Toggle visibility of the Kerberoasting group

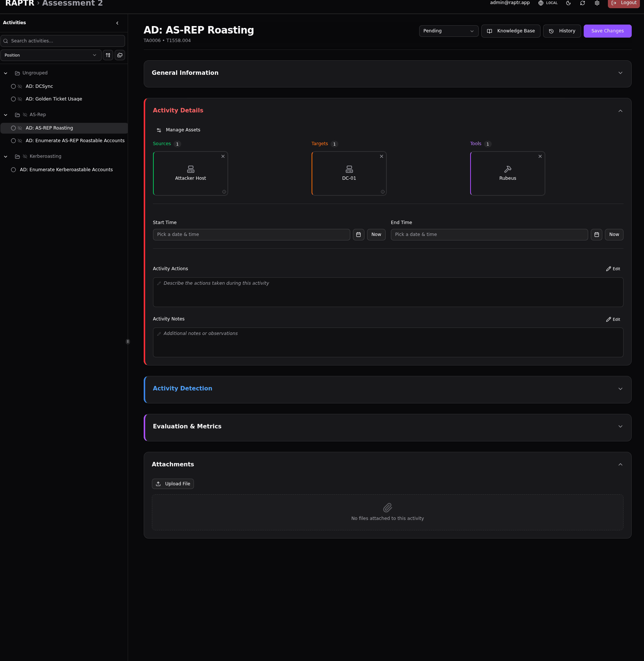pyautogui.click(x=25, y=156)
